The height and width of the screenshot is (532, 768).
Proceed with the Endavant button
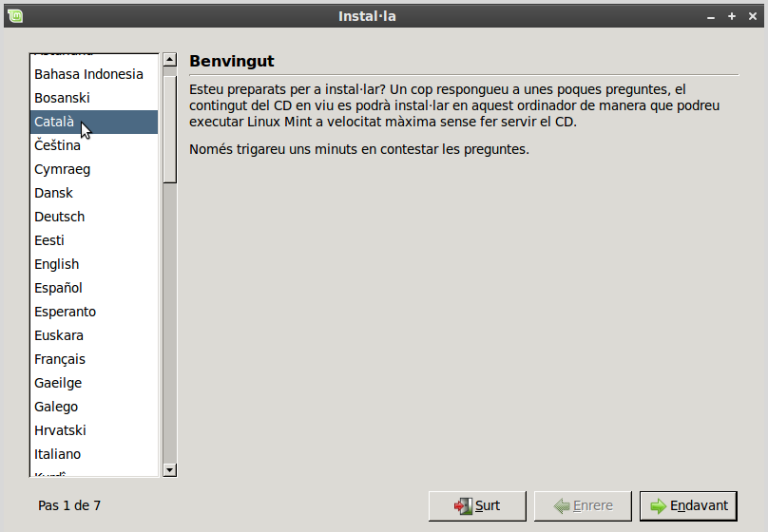pos(688,506)
